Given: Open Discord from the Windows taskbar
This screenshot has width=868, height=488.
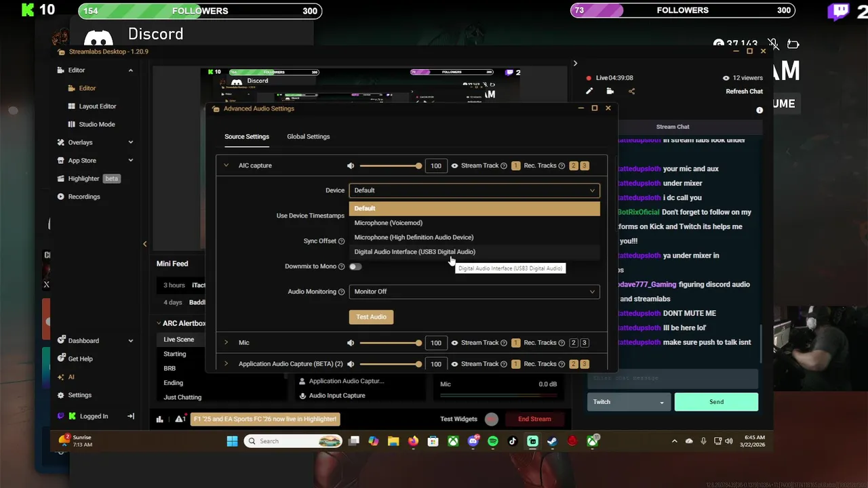Looking at the screenshot, I should pyautogui.click(x=473, y=441).
